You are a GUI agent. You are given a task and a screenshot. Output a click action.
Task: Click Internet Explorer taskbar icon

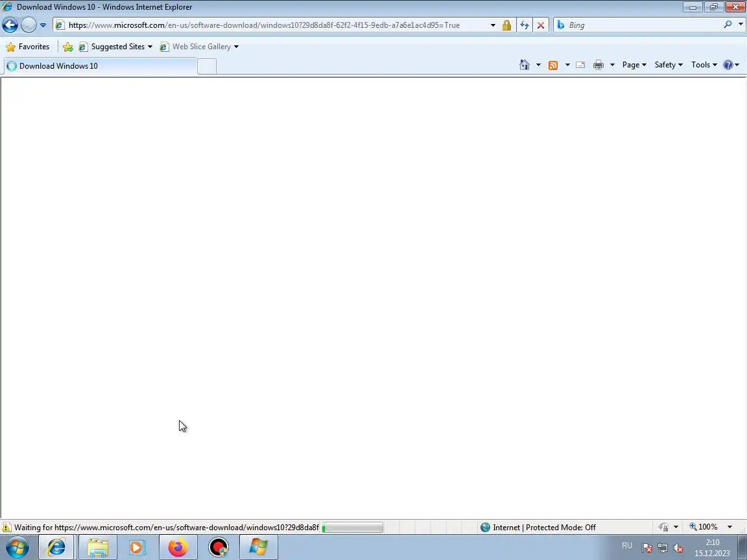(56, 548)
